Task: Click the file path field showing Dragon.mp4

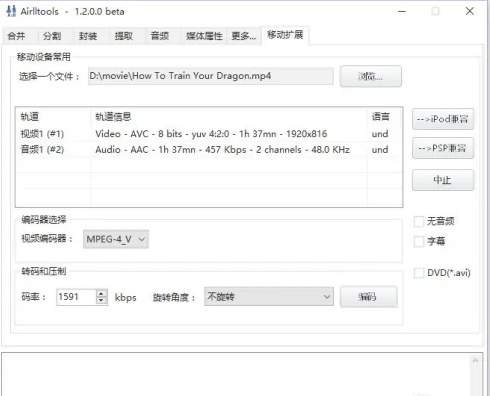Action: [211, 76]
